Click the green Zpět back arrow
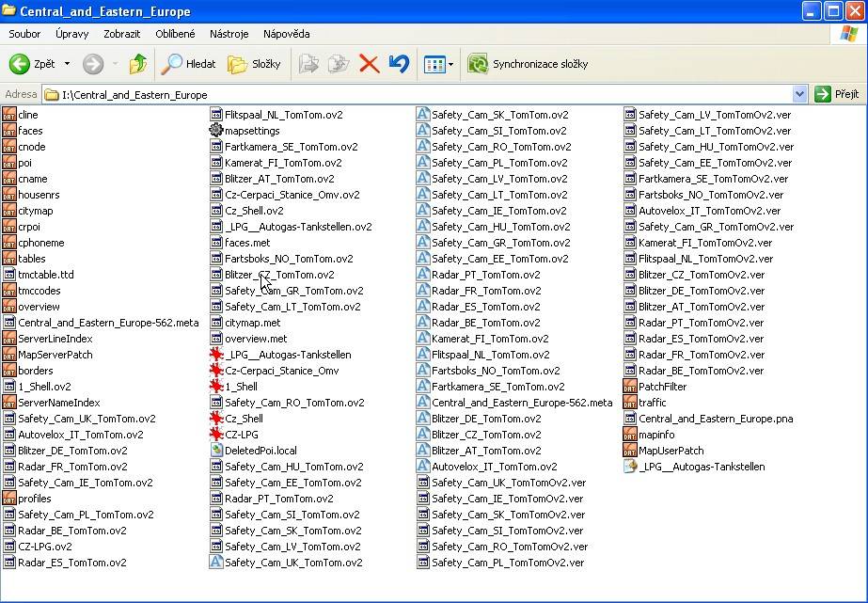The image size is (868, 603). [20, 64]
